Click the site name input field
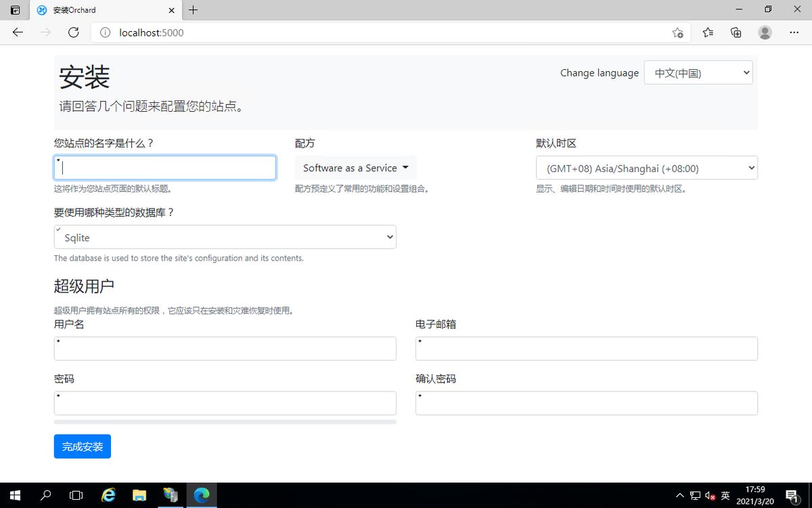 [x=164, y=167]
